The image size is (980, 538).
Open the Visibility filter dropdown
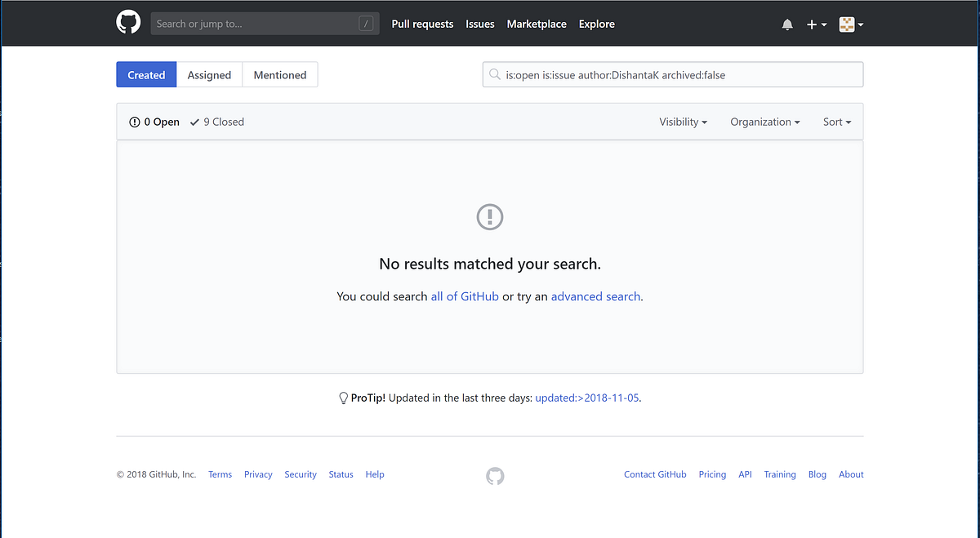tap(683, 121)
